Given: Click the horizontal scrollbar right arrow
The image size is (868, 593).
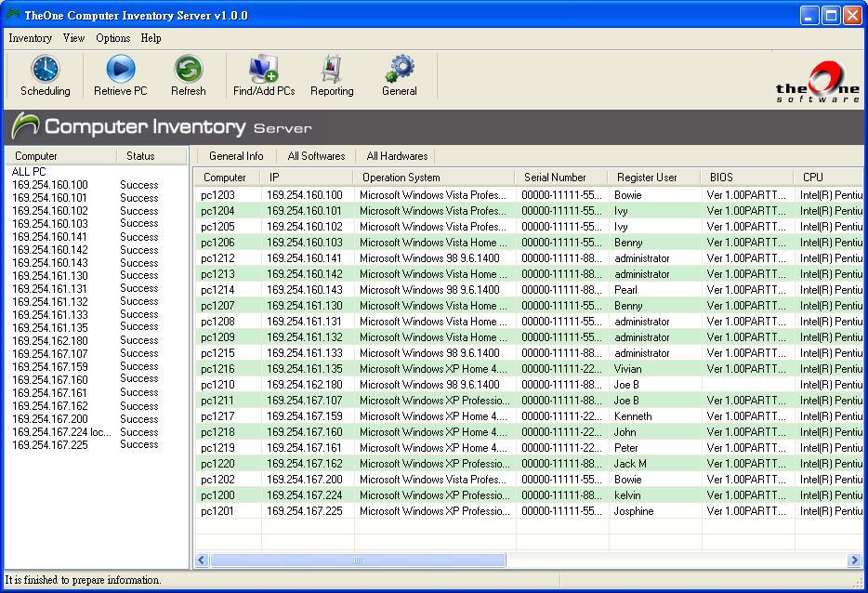Looking at the screenshot, I should tap(854, 560).
